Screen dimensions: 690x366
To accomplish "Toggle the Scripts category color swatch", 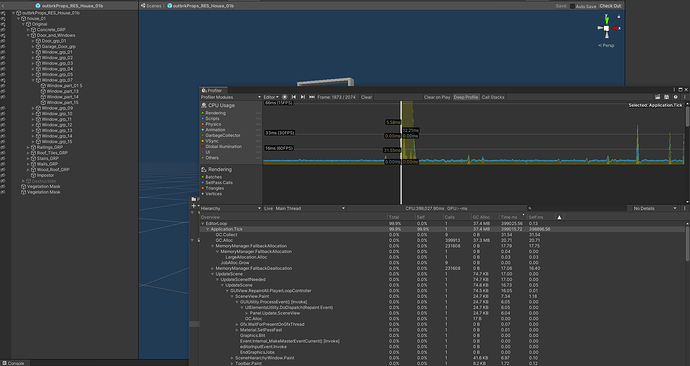I will pos(203,119).
